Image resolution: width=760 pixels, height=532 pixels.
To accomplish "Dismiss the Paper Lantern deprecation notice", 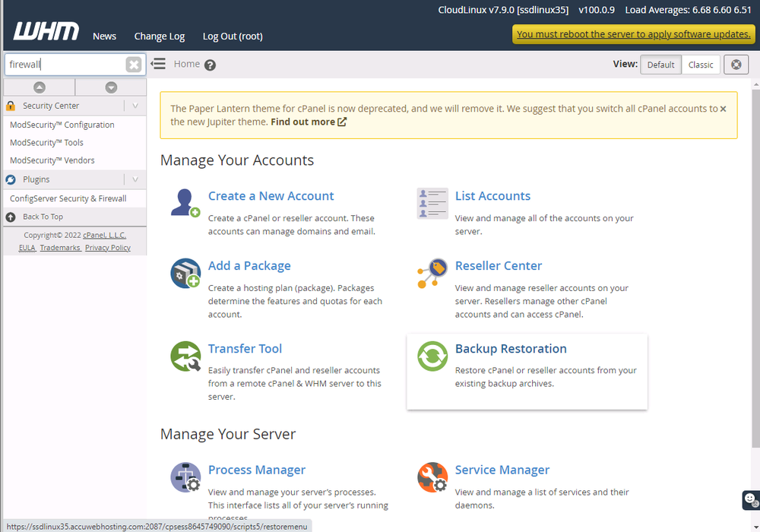I will 723,109.
